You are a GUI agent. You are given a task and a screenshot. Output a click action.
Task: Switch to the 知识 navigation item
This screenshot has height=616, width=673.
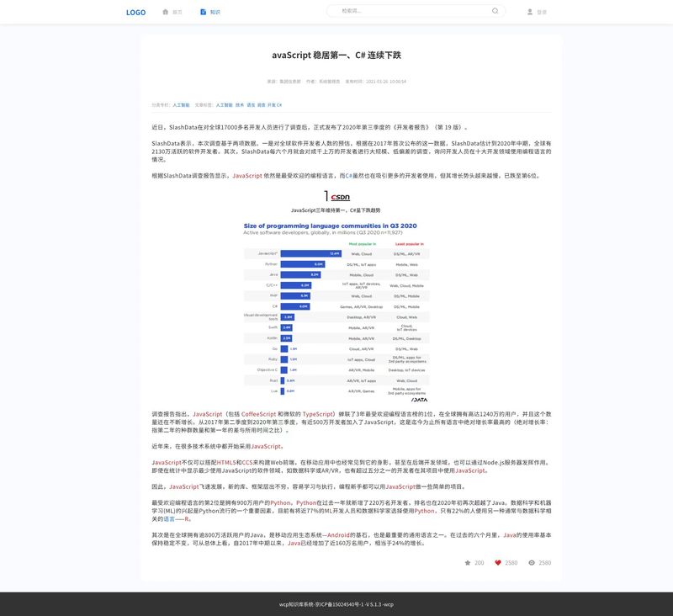(215, 13)
